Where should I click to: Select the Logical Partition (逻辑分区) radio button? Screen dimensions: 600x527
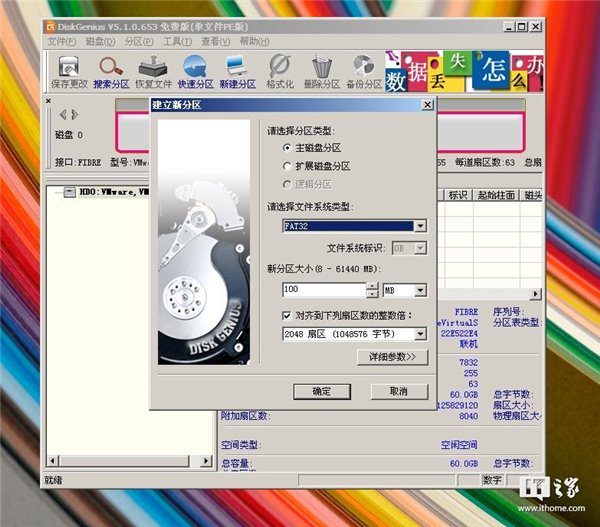pyautogui.click(x=287, y=185)
